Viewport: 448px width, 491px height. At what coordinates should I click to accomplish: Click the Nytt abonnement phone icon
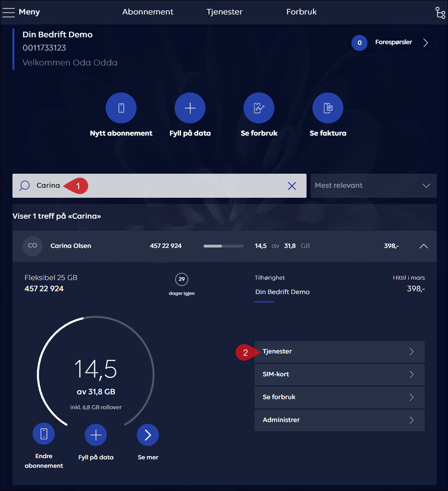[121, 108]
